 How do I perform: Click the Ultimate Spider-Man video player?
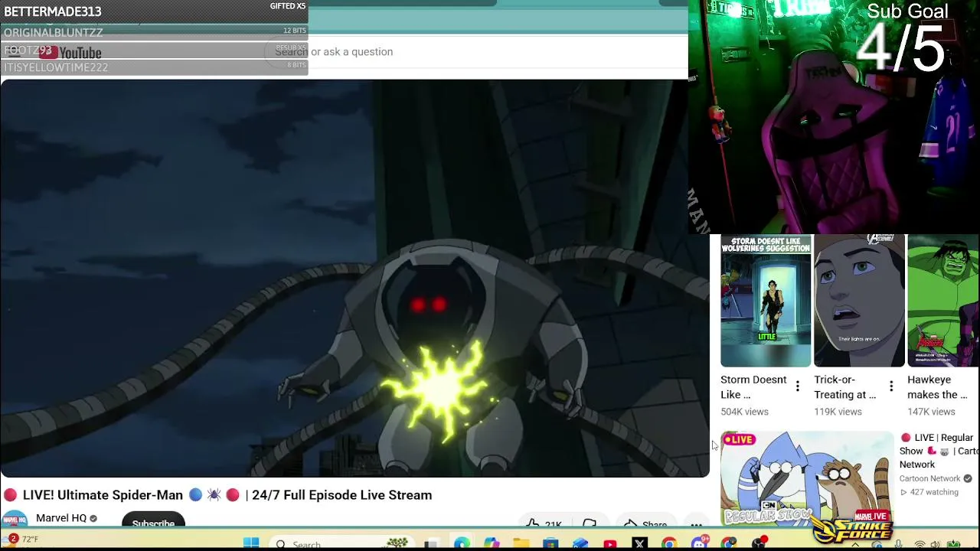point(354,279)
